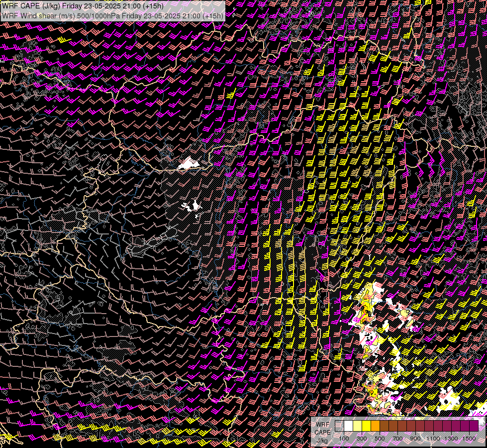Click the WRF CAPE title line
The image size is (487, 448).
click(83, 5)
